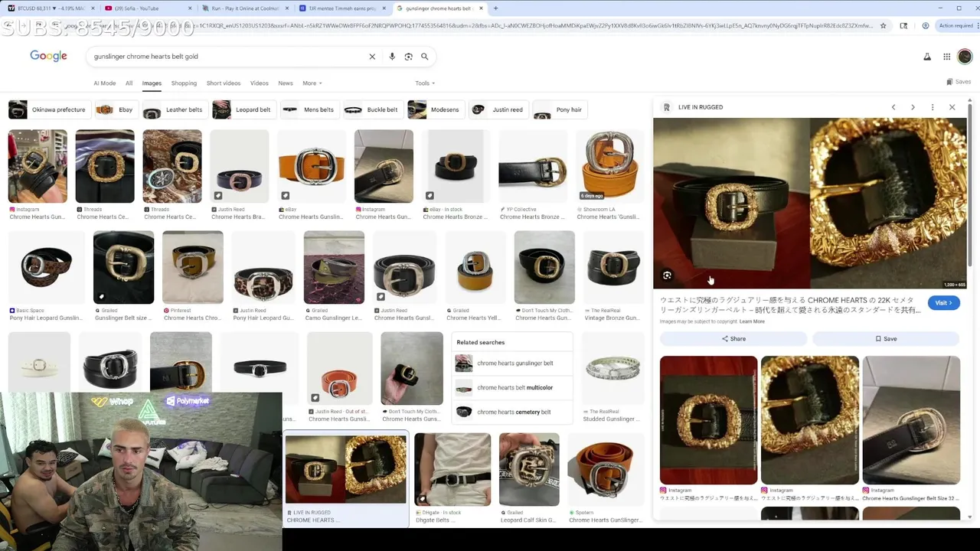Select the Leather belts filter chip
Image resolution: width=980 pixels, height=551 pixels.
[x=175, y=109]
